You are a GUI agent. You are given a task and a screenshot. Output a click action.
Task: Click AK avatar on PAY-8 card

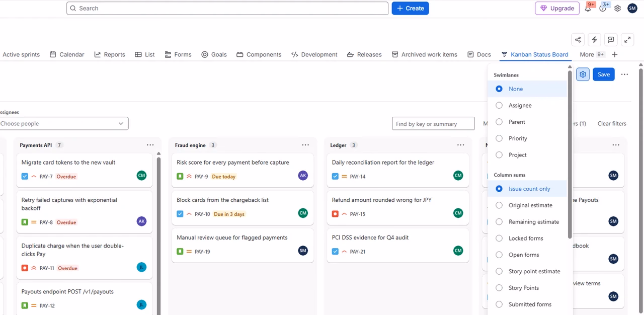pyautogui.click(x=141, y=221)
